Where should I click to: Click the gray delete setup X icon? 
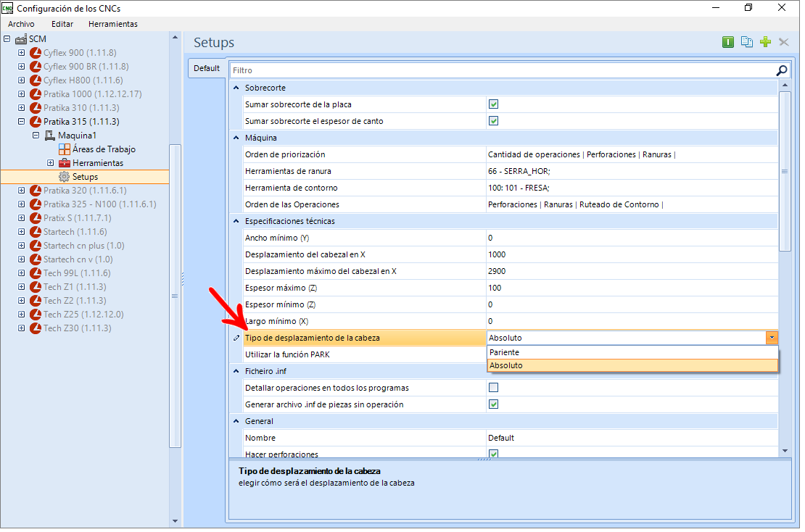(x=783, y=42)
